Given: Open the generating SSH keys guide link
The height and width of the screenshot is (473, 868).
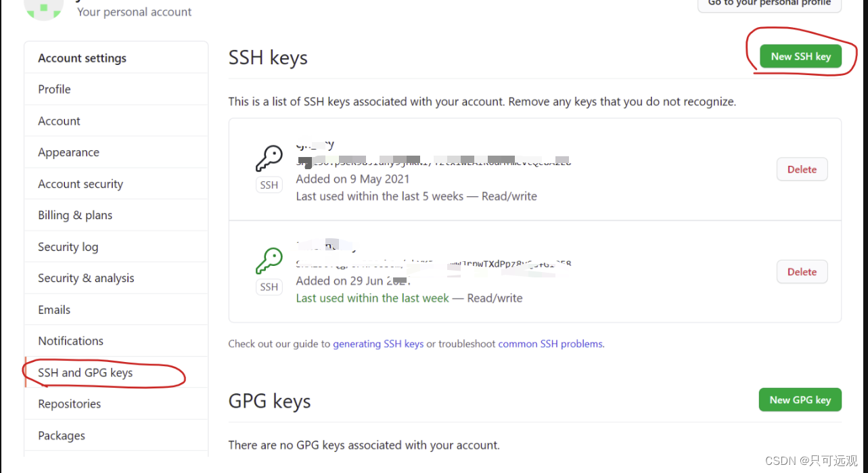Looking at the screenshot, I should pyautogui.click(x=378, y=343).
